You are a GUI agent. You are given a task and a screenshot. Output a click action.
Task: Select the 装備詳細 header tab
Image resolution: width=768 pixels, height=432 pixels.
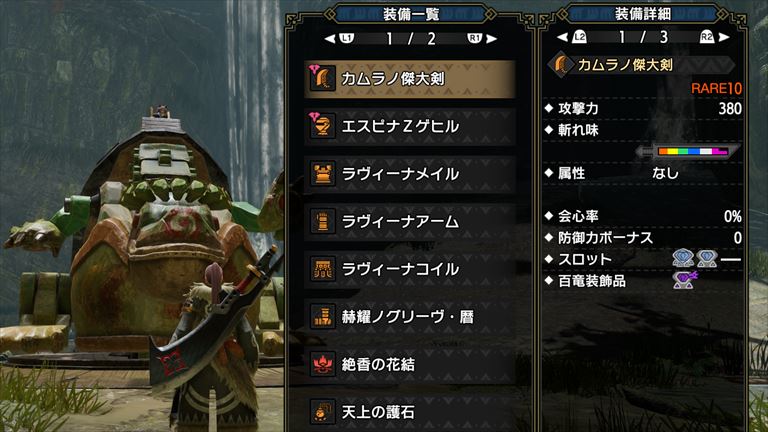click(x=643, y=14)
